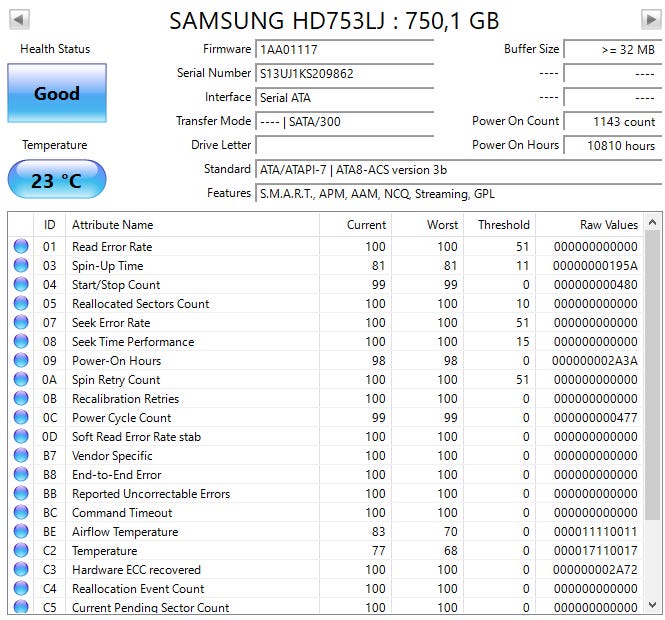Click the ID column header
Screen dimensions: 665x620
click(49, 224)
